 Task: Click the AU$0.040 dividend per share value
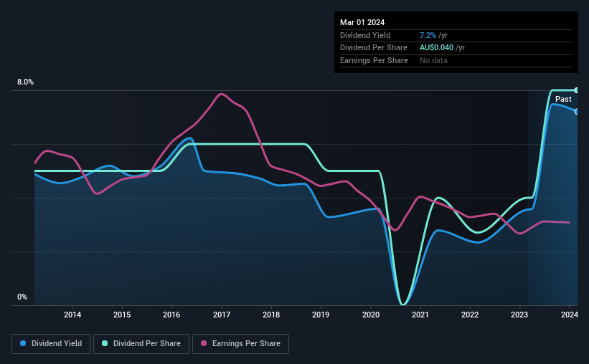[436, 48]
